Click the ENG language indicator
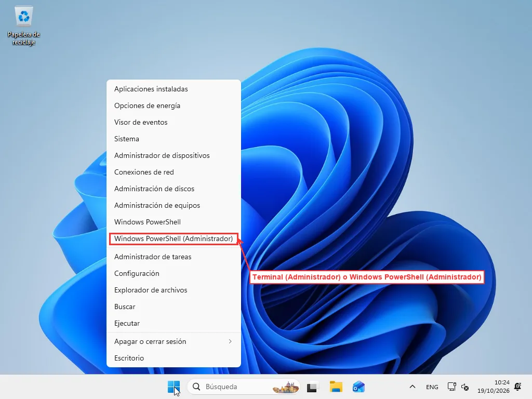The height and width of the screenshot is (399, 532). point(432,387)
